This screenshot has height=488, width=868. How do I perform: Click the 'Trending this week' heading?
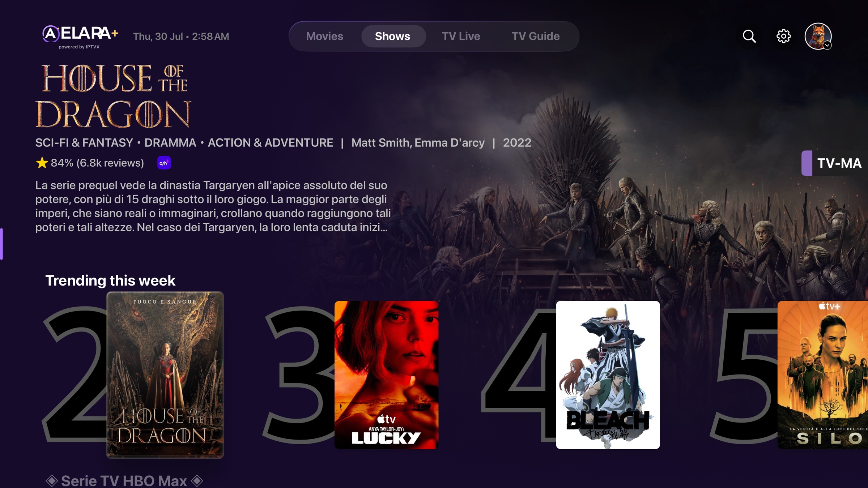(110, 281)
